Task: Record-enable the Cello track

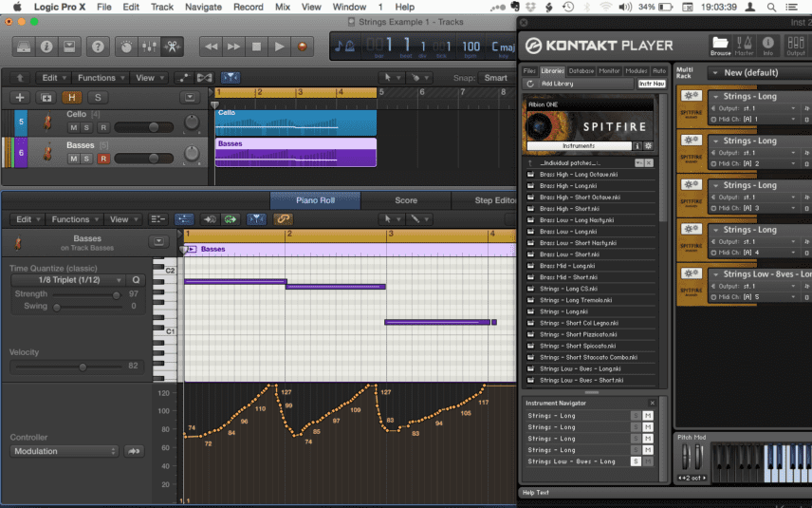Action: click(103, 127)
